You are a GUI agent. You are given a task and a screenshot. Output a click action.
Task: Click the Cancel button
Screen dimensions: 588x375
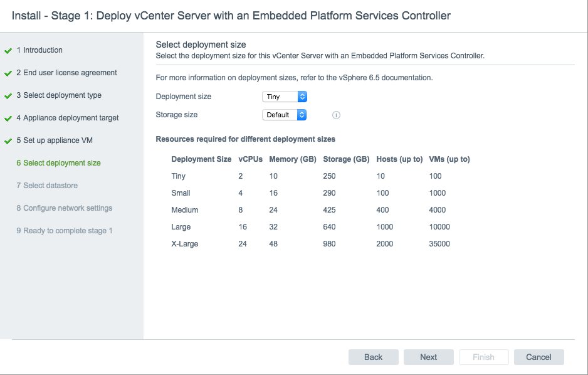point(538,357)
